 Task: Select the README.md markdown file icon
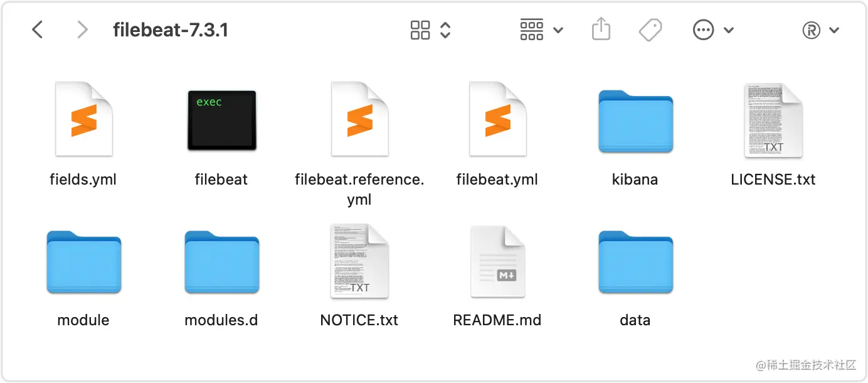pos(498,261)
